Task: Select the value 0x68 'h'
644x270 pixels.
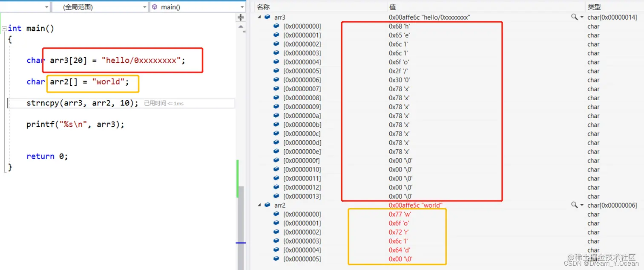Action: pos(400,26)
